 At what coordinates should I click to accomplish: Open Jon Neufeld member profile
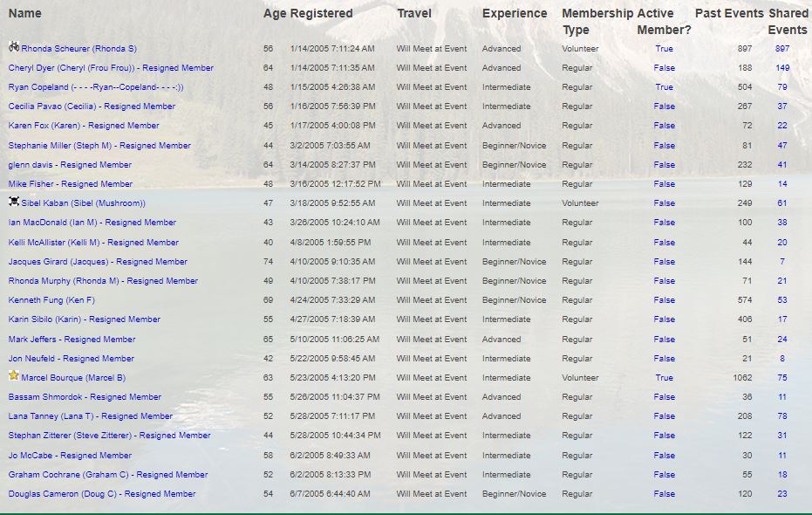71,359
